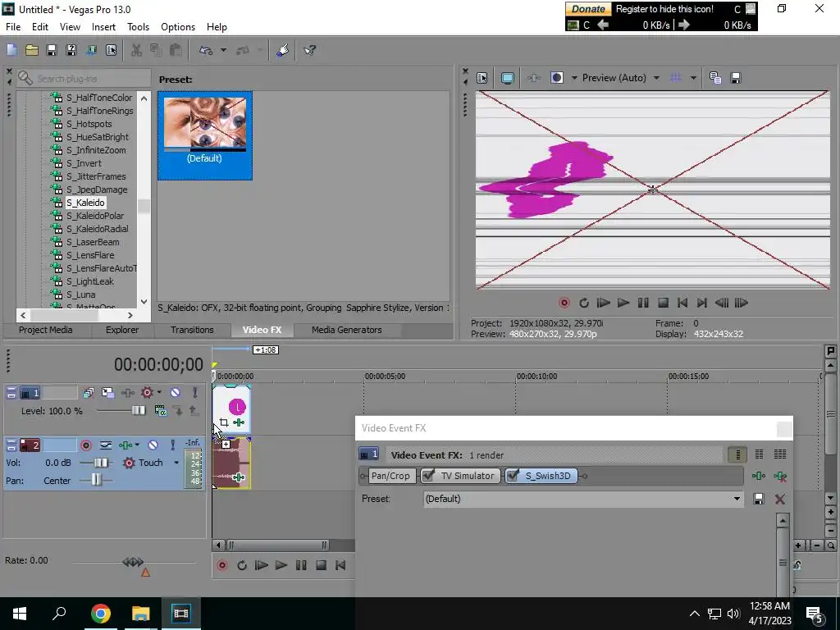This screenshot has width=840, height=630.
Task: Click the automation settings gear on track 1
Action: pyautogui.click(x=146, y=393)
